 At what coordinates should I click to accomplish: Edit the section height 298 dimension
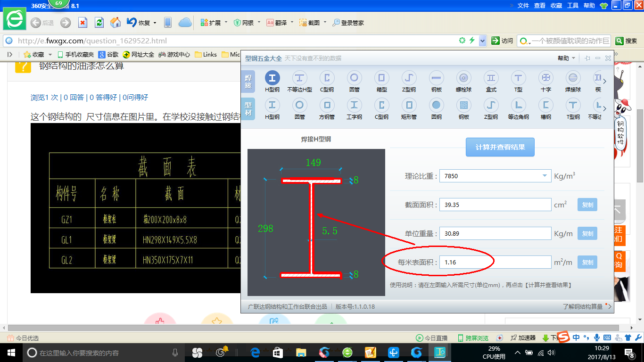[265, 228]
